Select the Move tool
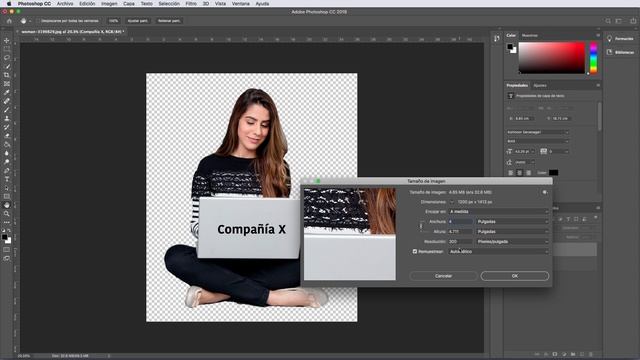 click(7, 40)
